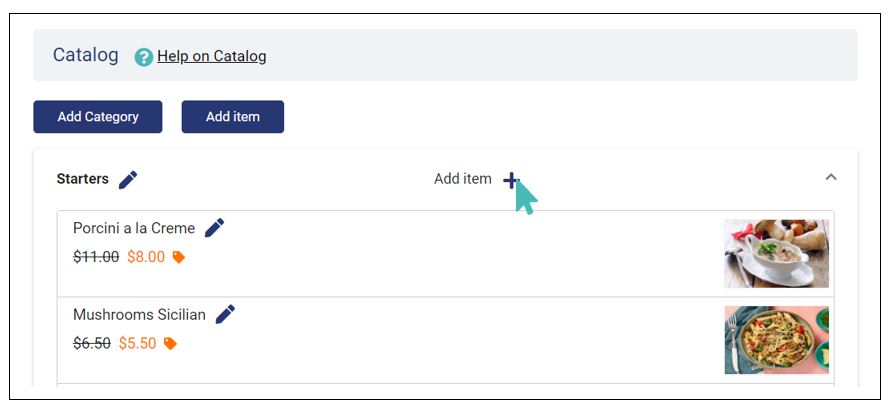Click the Starters category title
892x420 pixels.
point(82,179)
